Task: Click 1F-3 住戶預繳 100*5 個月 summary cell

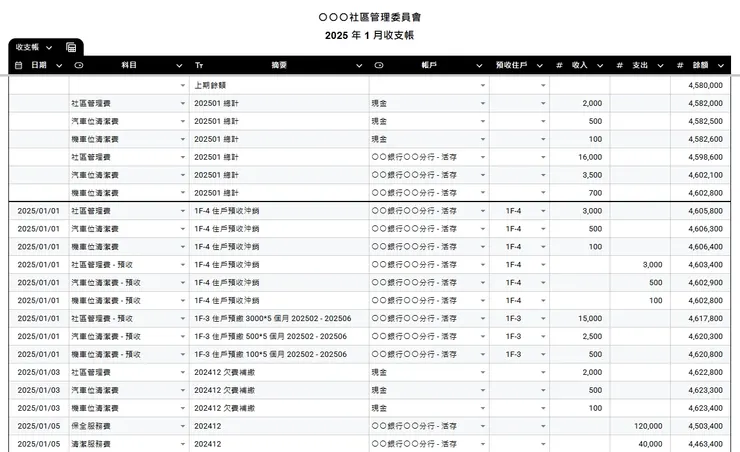Action: (279, 354)
